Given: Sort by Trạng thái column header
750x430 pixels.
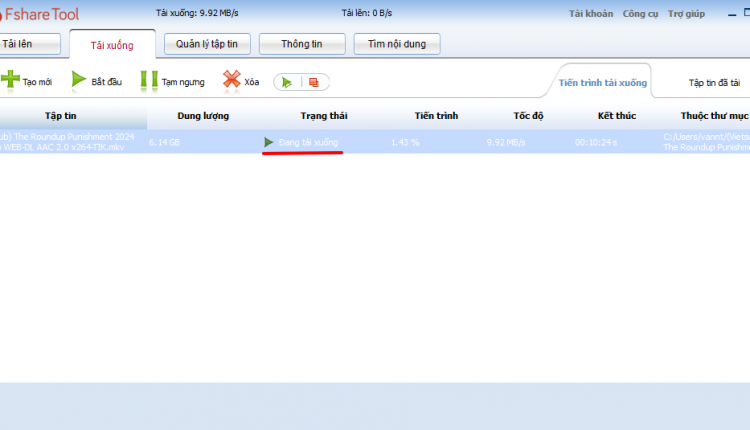Looking at the screenshot, I should (x=324, y=116).
